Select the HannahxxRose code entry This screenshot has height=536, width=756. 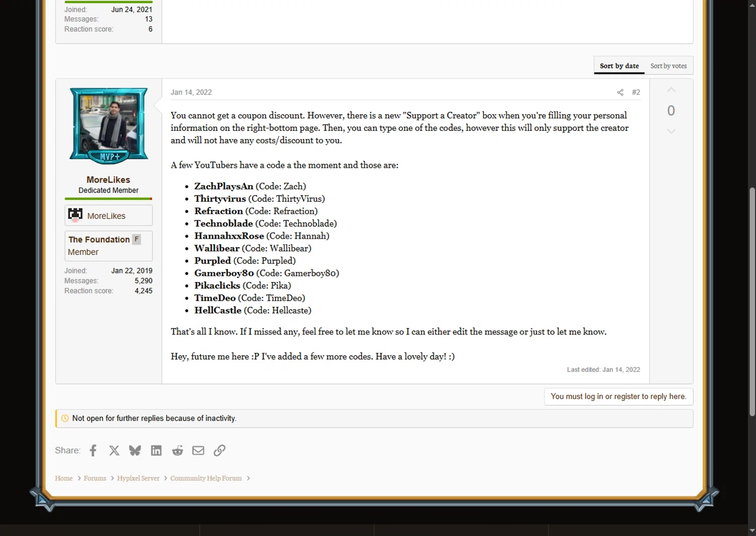[262, 236]
